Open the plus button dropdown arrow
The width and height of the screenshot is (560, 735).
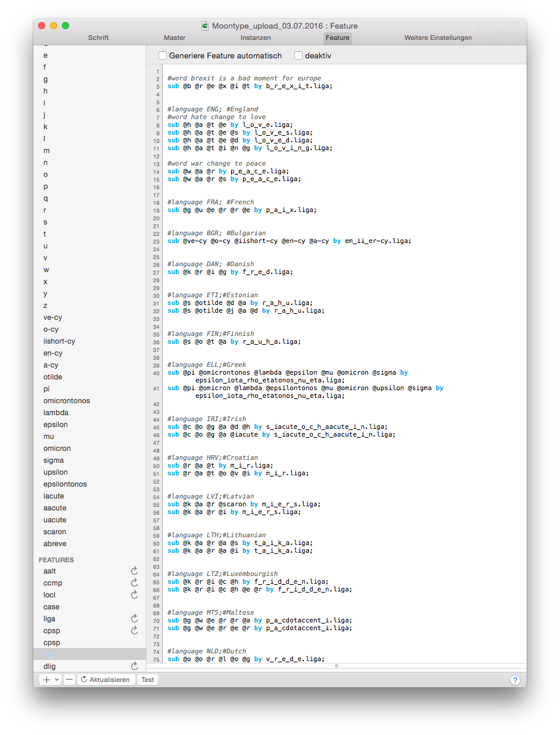click(57, 680)
